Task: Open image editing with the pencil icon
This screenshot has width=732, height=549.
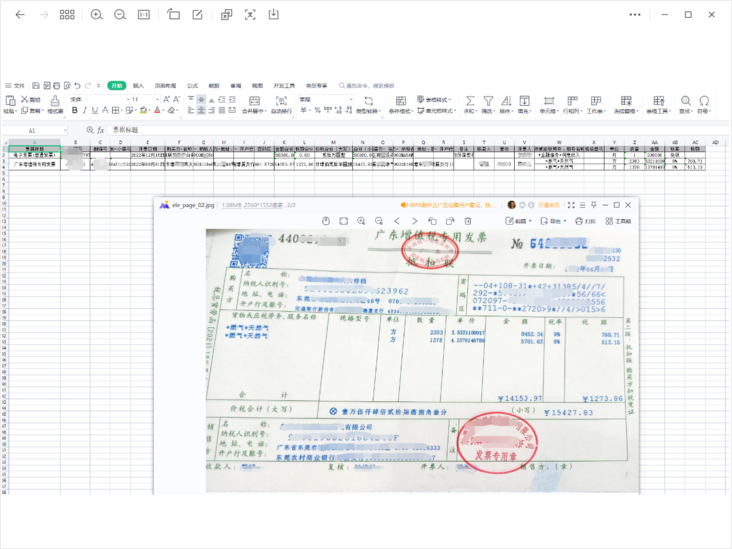Action: (x=197, y=15)
